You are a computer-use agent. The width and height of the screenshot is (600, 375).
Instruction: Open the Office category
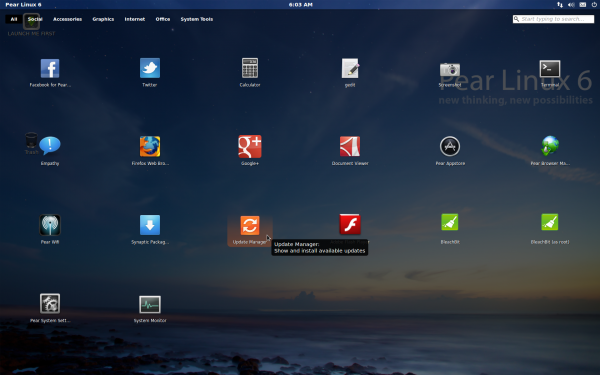[x=163, y=19]
